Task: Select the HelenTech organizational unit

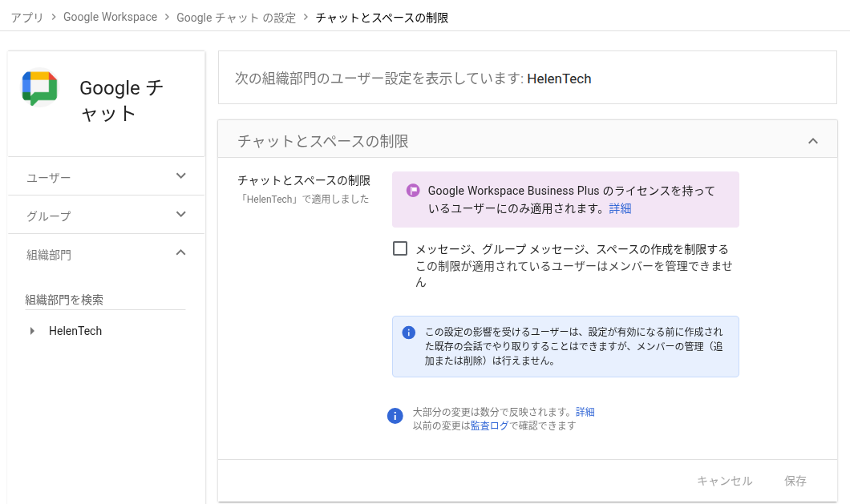Action: coord(75,331)
